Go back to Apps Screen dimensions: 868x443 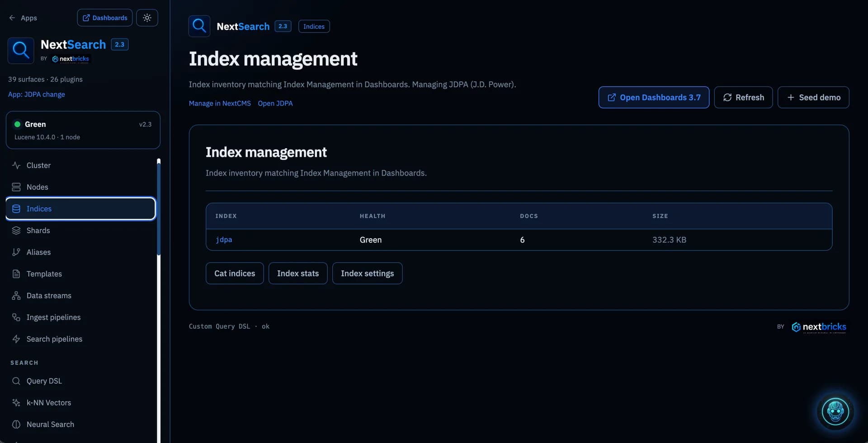[x=23, y=18]
